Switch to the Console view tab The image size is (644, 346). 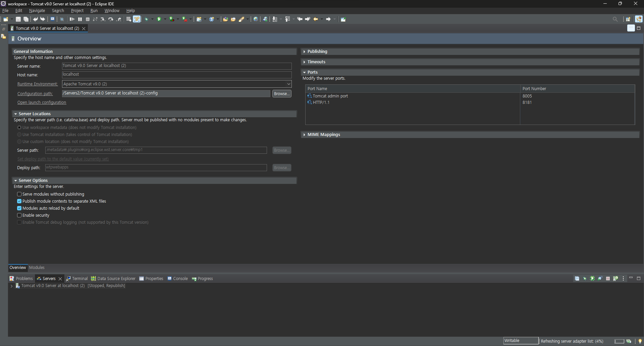point(177,279)
